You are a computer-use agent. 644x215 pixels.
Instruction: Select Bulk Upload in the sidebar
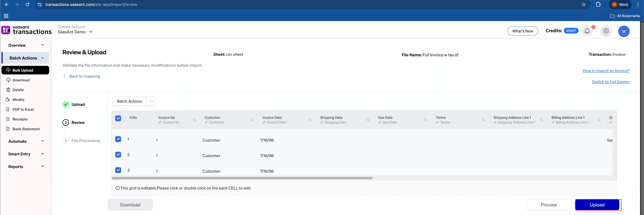coord(25,70)
